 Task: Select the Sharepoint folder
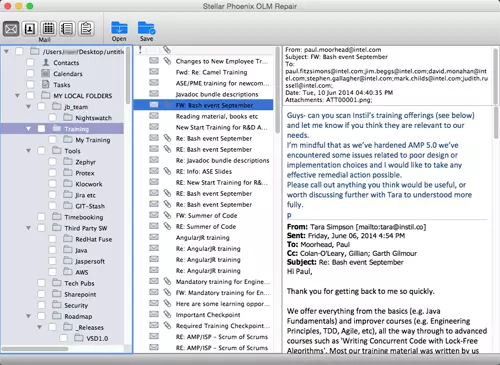pos(80,294)
